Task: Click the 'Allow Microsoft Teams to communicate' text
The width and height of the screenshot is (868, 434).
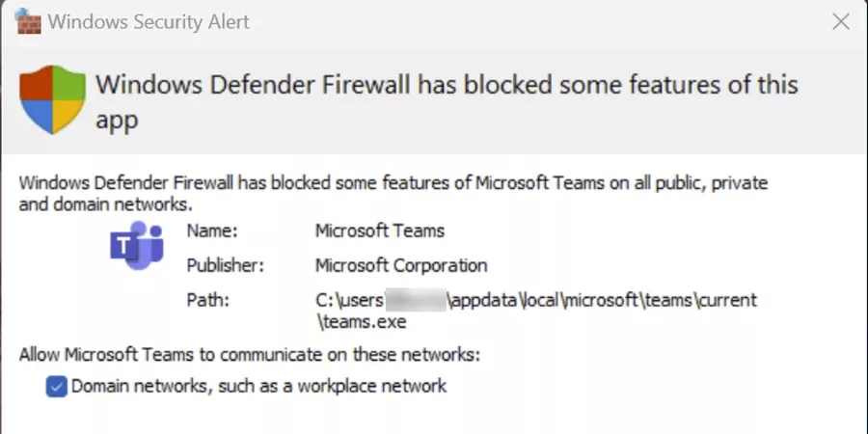Action: coord(250,355)
